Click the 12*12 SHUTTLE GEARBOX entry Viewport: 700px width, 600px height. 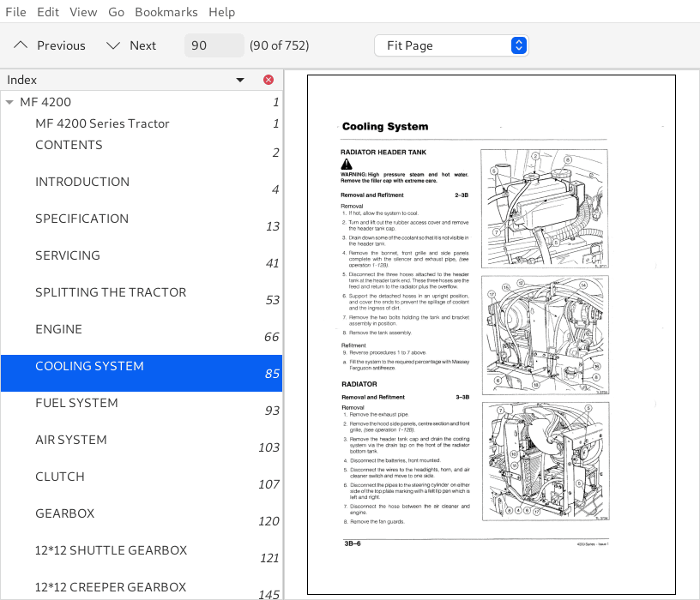click(x=111, y=550)
